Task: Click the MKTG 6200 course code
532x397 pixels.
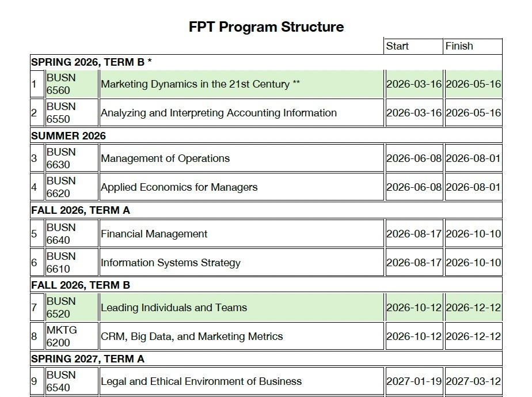Action: click(61, 336)
